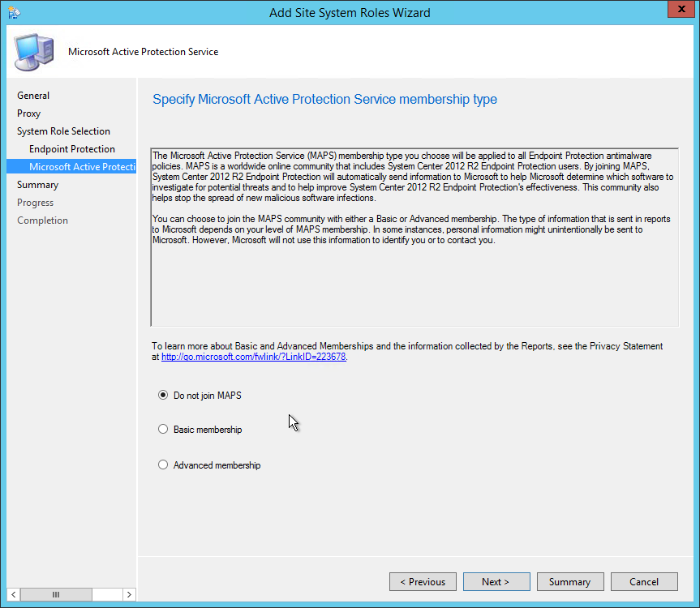Click the Summary button at the bottom
700x608 pixels.
570,582
